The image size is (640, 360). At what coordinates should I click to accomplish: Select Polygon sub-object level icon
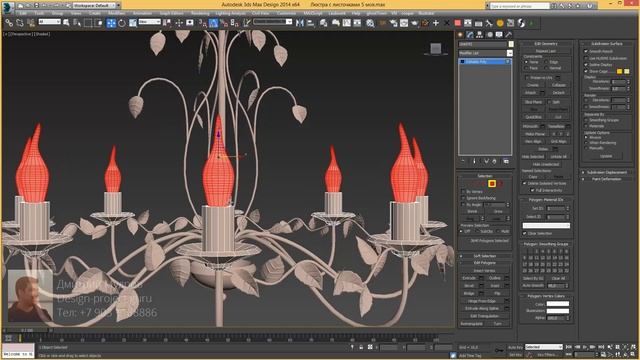(x=492, y=184)
